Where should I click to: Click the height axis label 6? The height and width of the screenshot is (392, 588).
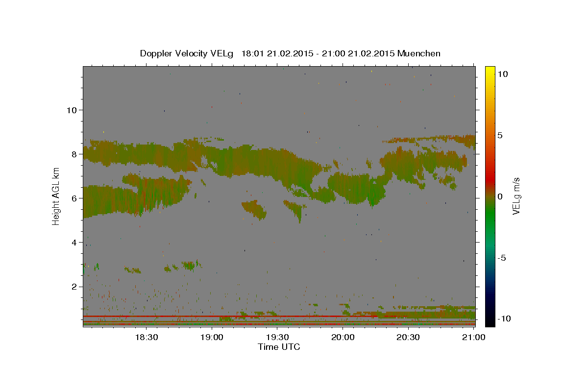tap(74, 198)
